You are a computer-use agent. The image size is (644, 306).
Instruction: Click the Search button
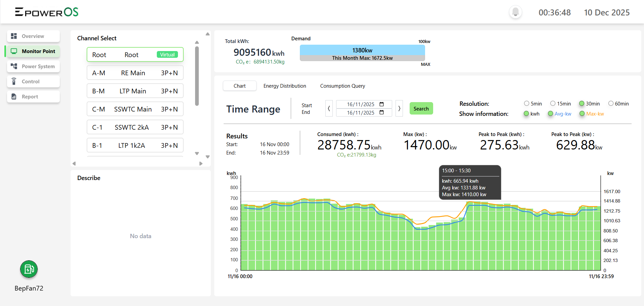[x=421, y=108]
